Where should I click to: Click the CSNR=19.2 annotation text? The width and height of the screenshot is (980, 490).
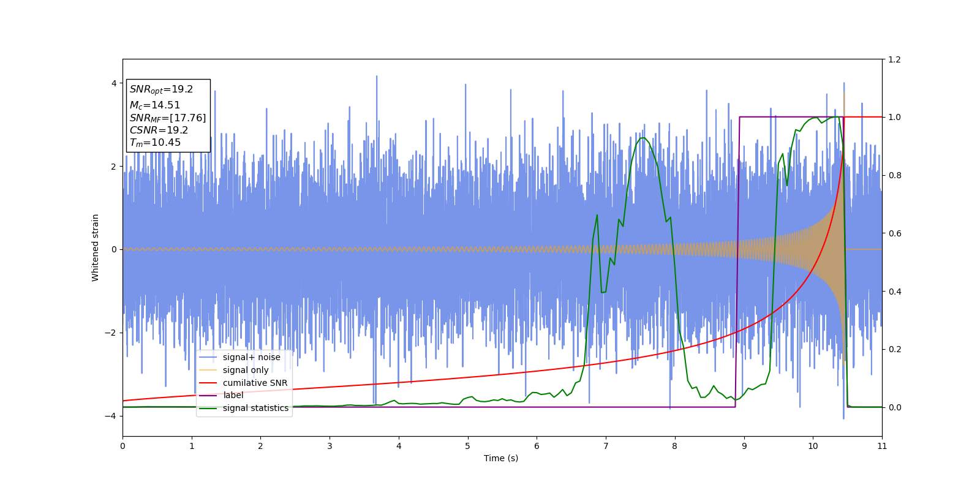tap(159, 130)
